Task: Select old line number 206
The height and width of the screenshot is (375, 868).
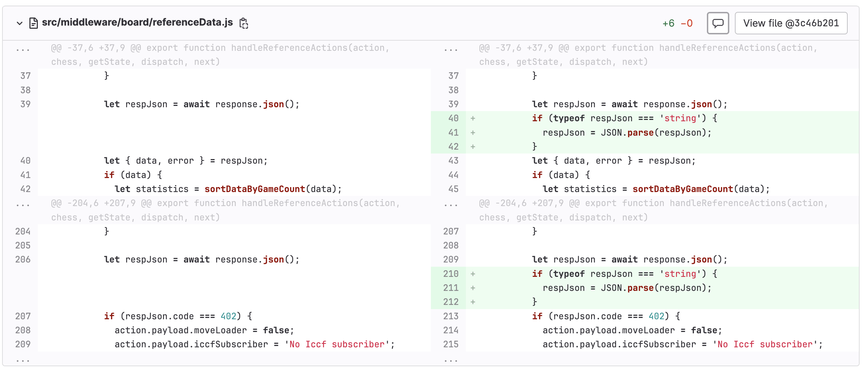Action: 23,260
